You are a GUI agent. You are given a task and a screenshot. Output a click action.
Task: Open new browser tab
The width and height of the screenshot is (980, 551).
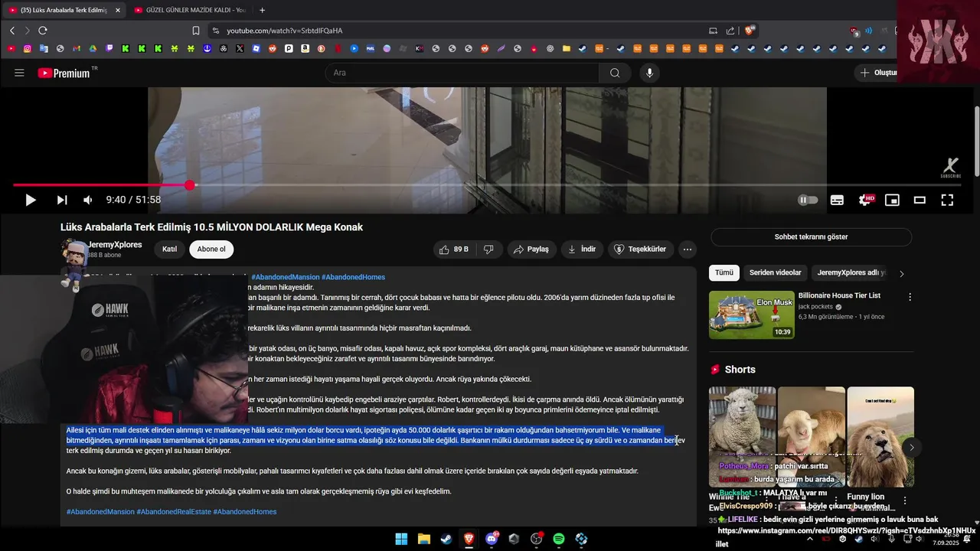point(262,10)
